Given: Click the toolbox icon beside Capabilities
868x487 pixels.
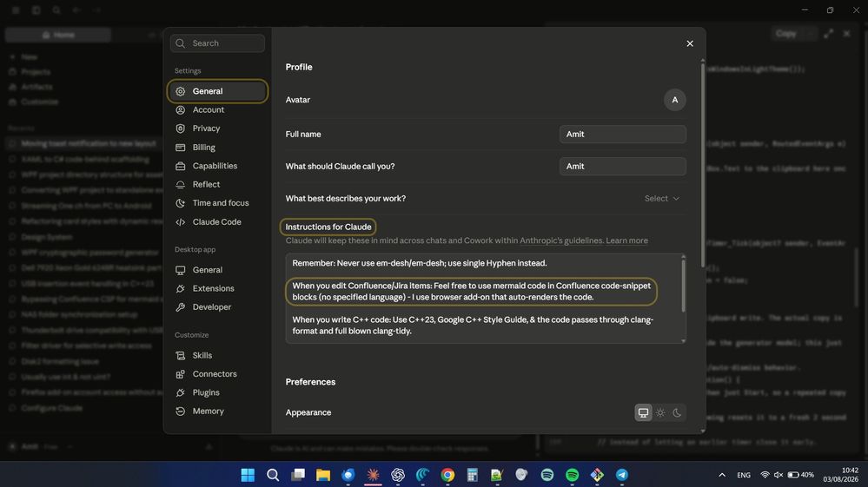Looking at the screenshot, I should coord(181,166).
